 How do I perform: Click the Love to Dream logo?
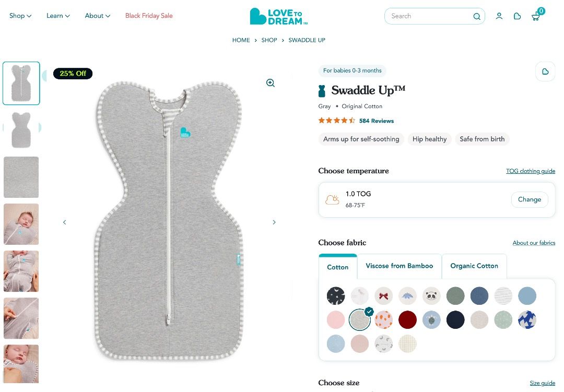[279, 16]
